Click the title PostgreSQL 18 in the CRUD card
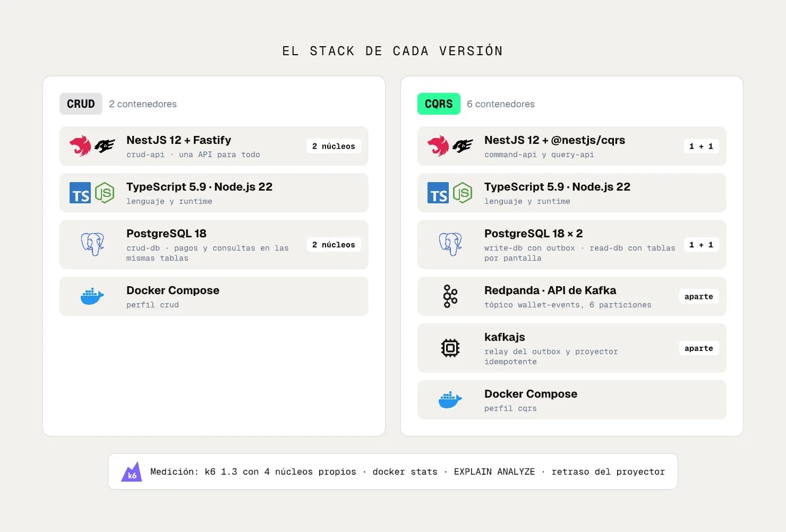 tap(166, 234)
